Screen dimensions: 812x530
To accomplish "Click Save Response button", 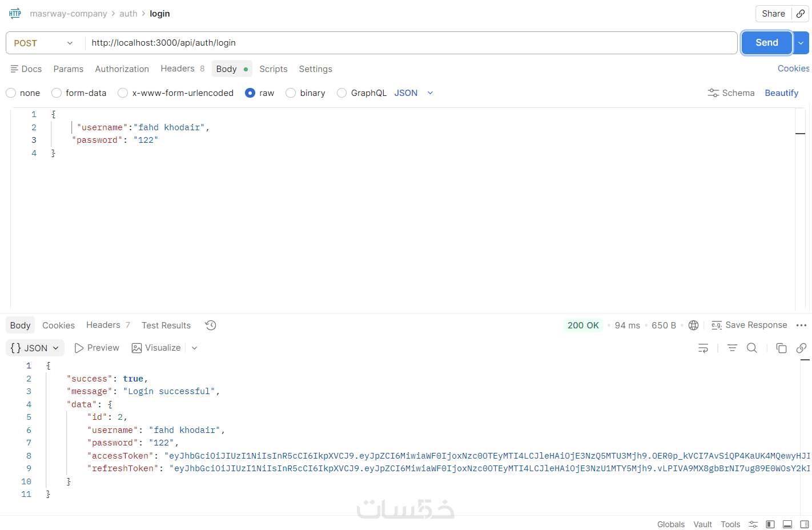I will coord(749,325).
